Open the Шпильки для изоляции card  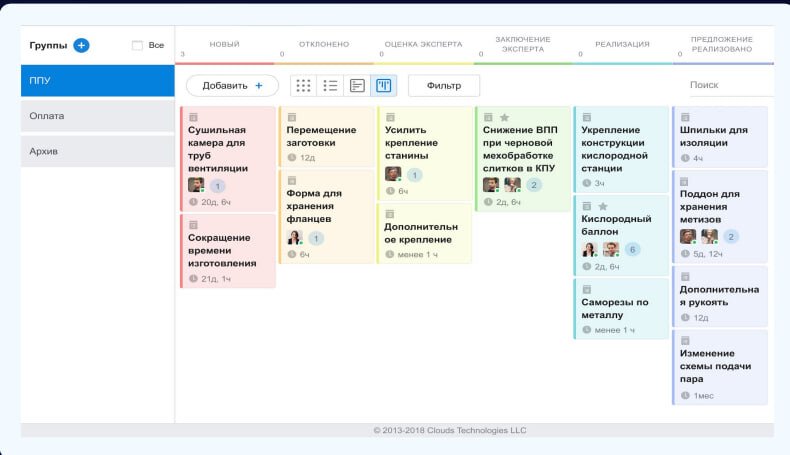(x=719, y=136)
